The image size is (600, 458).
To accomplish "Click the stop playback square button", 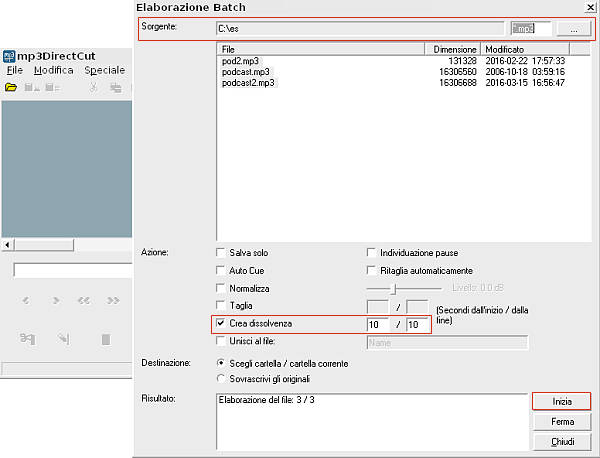I will tap(106, 340).
